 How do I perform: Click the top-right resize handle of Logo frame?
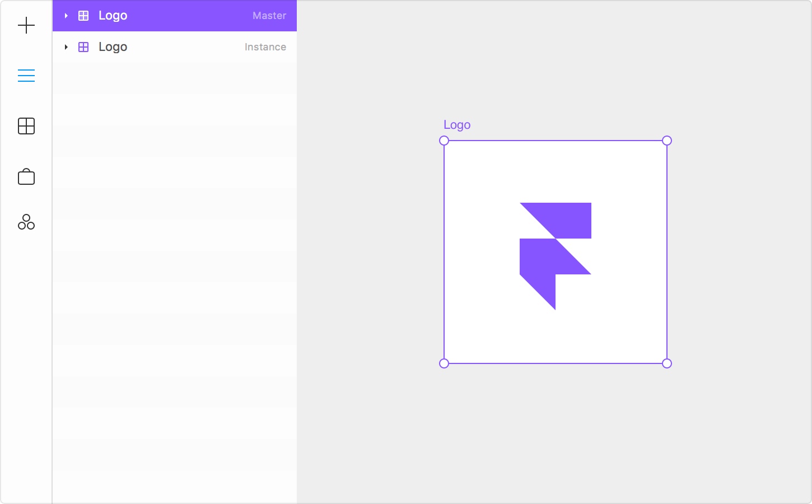pos(667,141)
